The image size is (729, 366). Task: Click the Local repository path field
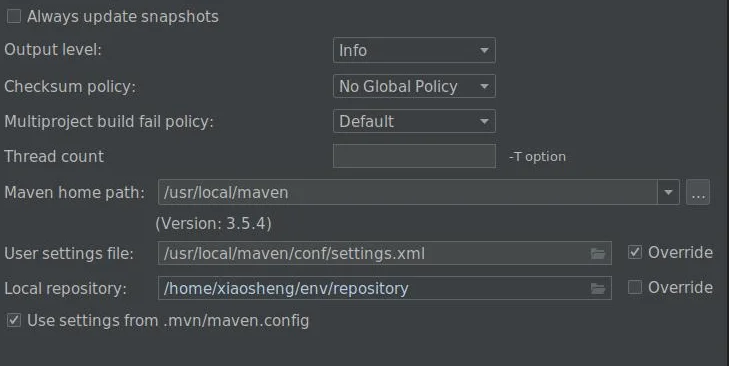pos(384,288)
